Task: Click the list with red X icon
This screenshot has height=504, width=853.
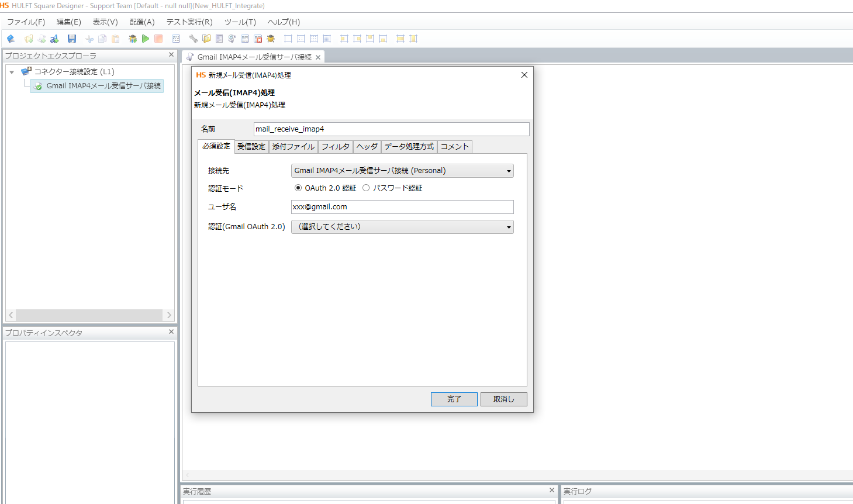Action: 258,39
